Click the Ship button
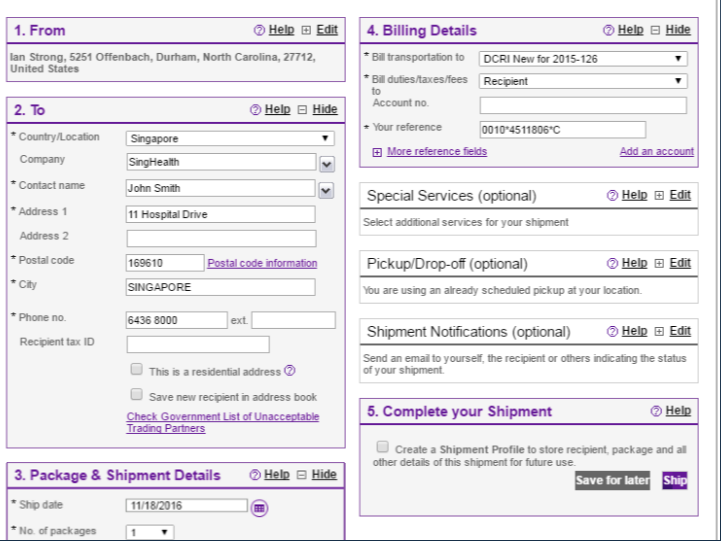Screen dimensions: 721x541 click(x=675, y=480)
